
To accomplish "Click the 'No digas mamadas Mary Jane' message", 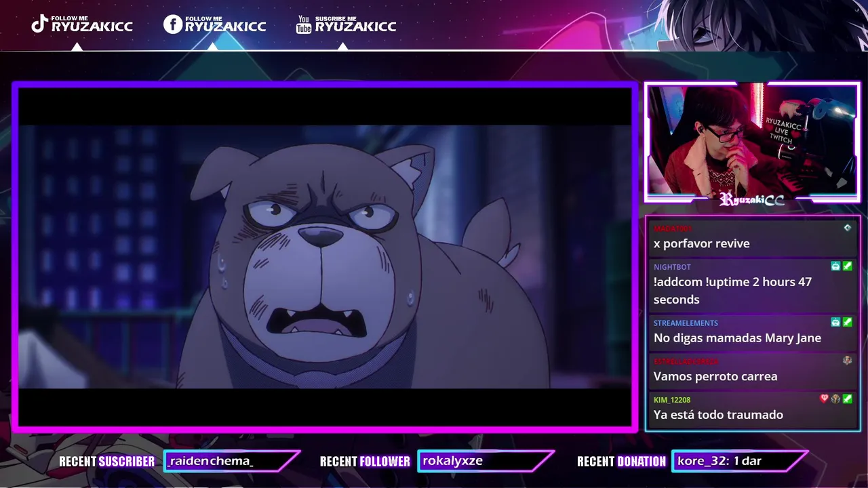I will point(737,338).
